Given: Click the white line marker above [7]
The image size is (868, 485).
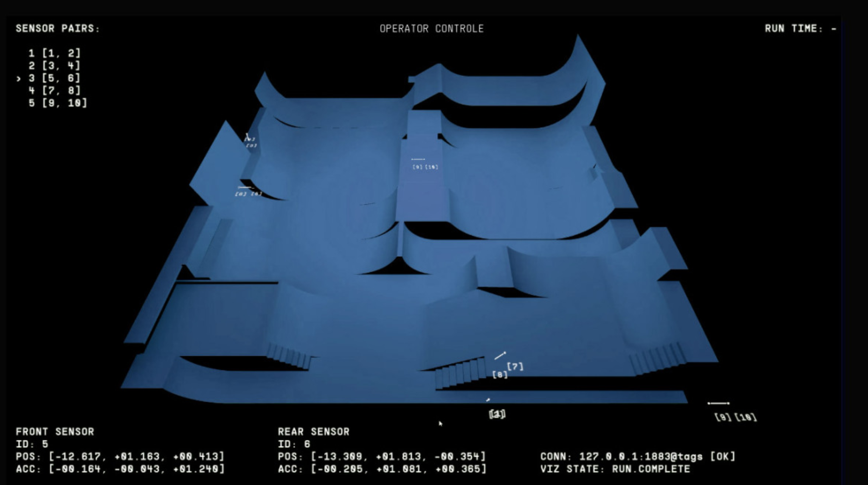Looking at the screenshot, I should point(500,355).
